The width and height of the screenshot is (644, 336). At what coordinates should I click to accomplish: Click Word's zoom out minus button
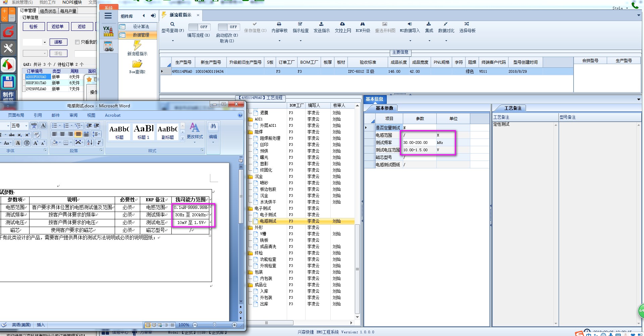(195, 325)
